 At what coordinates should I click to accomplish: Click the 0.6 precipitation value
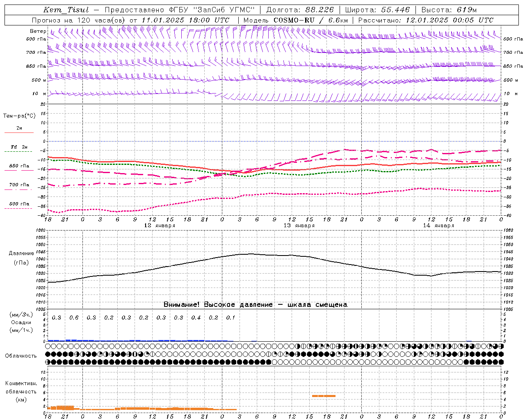[74, 317]
